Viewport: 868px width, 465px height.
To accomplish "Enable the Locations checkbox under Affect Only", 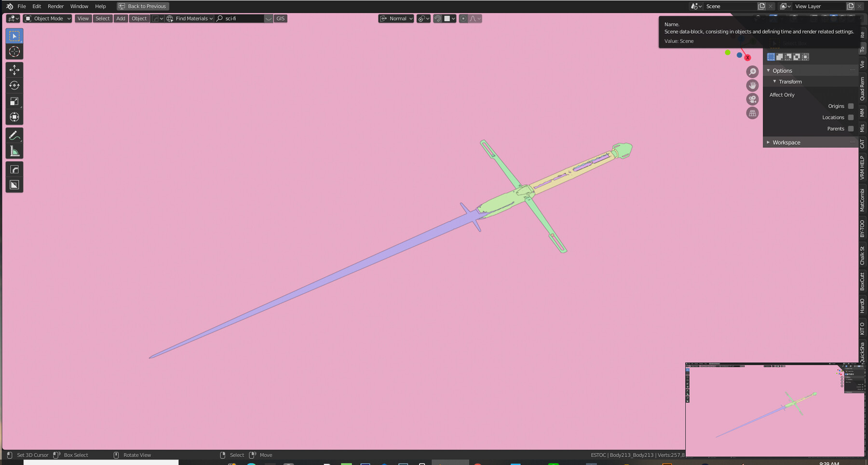I will coord(850,117).
